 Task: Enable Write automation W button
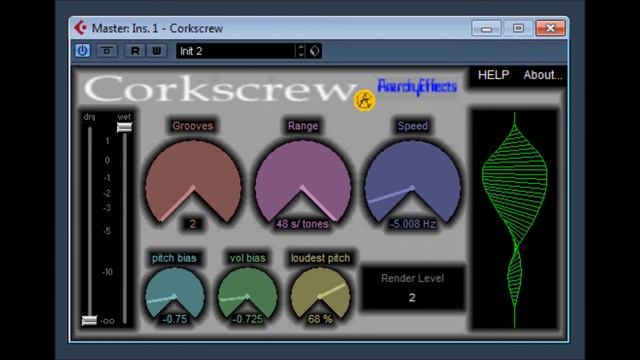tap(156, 51)
